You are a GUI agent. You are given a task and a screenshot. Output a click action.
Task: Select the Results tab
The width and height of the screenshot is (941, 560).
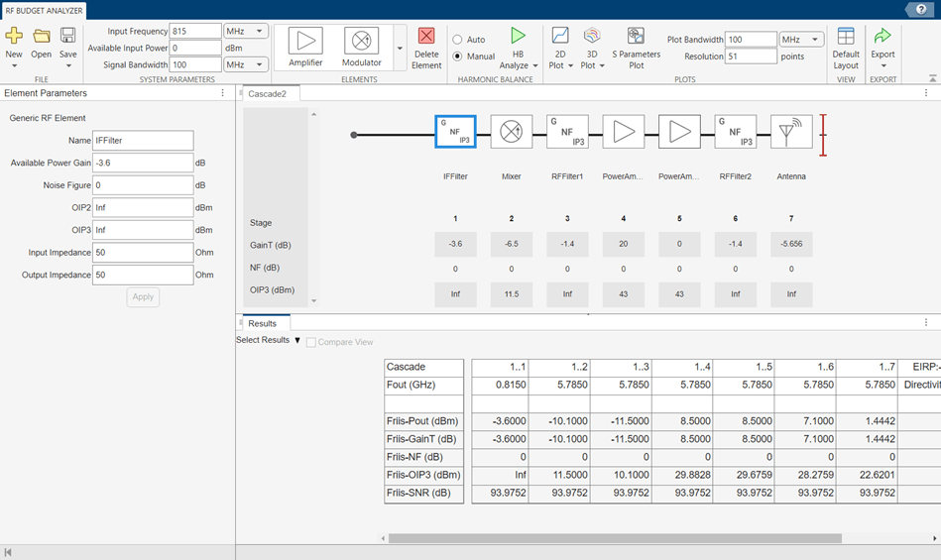coord(263,323)
